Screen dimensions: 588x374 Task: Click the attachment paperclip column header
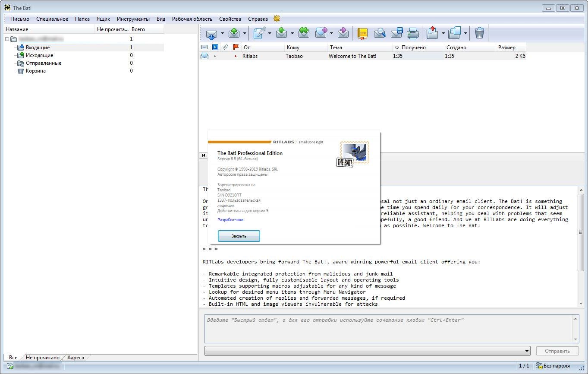225,47
